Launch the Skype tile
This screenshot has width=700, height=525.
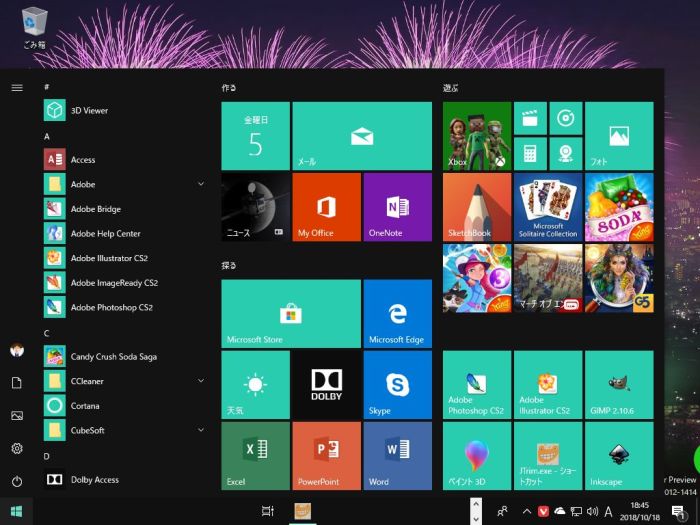pyautogui.click(x=397, y=384)
